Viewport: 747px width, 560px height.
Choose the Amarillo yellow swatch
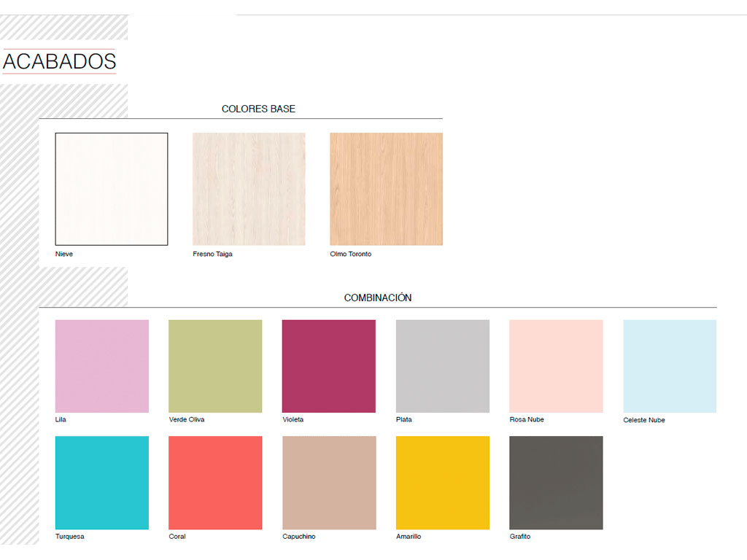tap(443, 483)
